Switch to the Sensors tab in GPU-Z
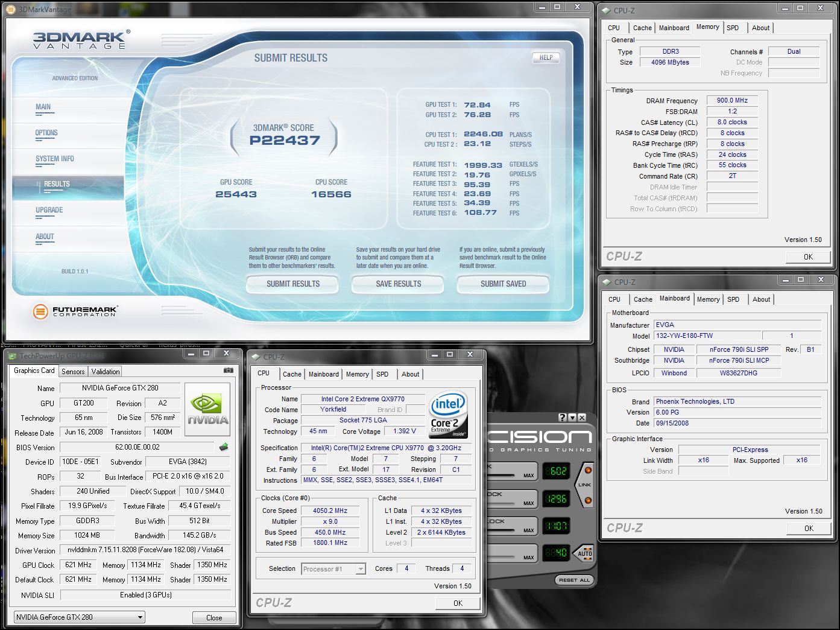 coord(73,372)
